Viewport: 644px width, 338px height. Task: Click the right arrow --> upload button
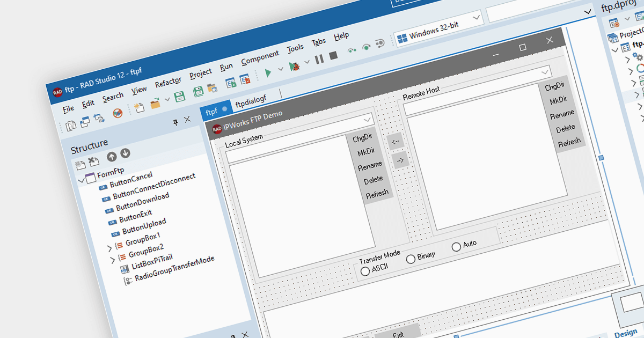pyautogui.click(x=400, y=160)
